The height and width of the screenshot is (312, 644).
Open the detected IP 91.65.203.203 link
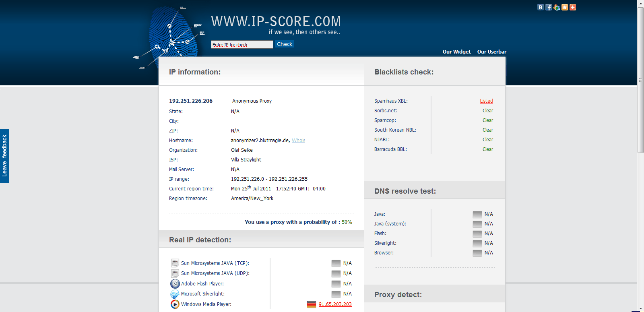[x=335, y=304]
